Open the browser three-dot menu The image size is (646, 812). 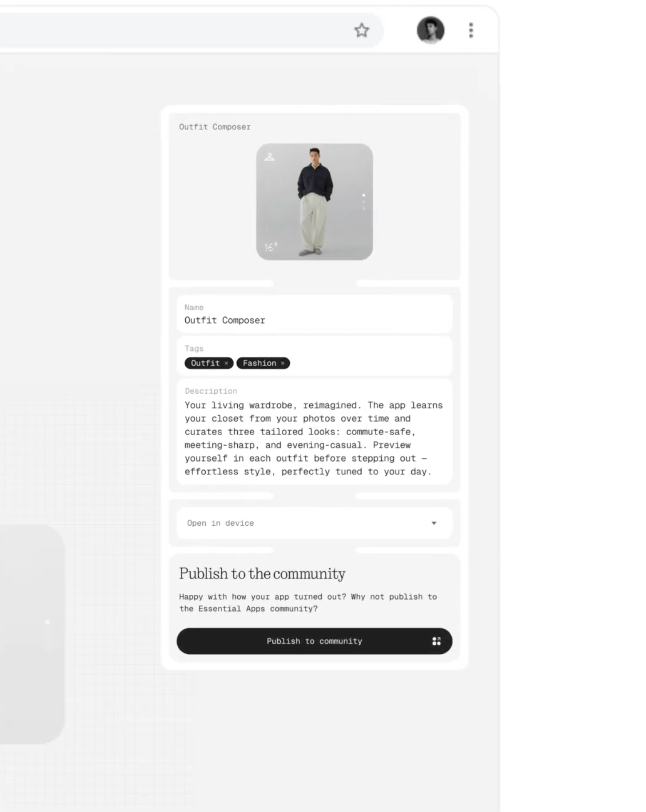click(x=471, y=30)
